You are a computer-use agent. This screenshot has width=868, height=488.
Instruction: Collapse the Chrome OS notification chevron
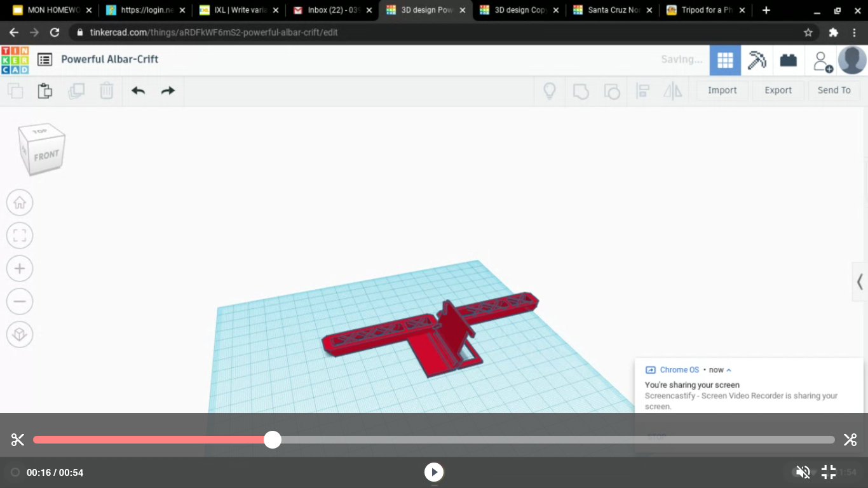pyautogui.click(x=729, y=370)
